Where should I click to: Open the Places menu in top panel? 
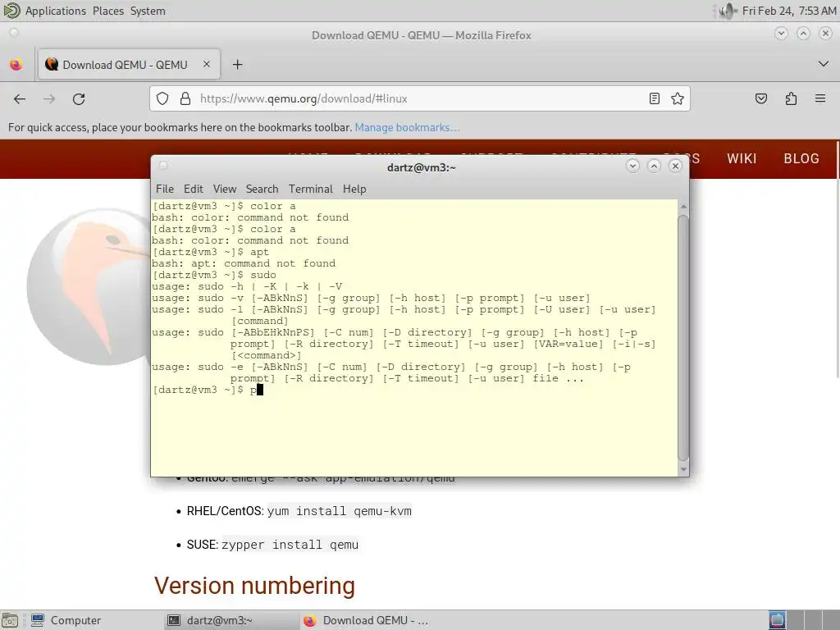click(107, 11)
